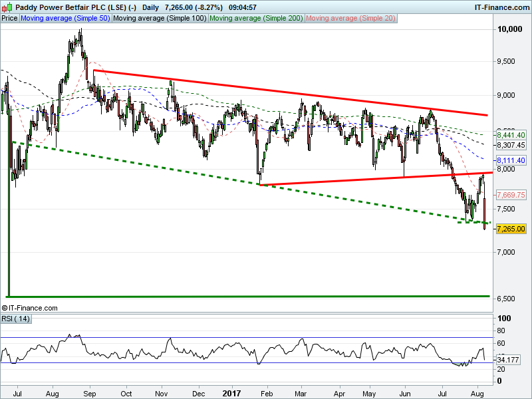Click the 2017 year label on time axis
This screenshot has width=532, height=399.
point(231,394)
